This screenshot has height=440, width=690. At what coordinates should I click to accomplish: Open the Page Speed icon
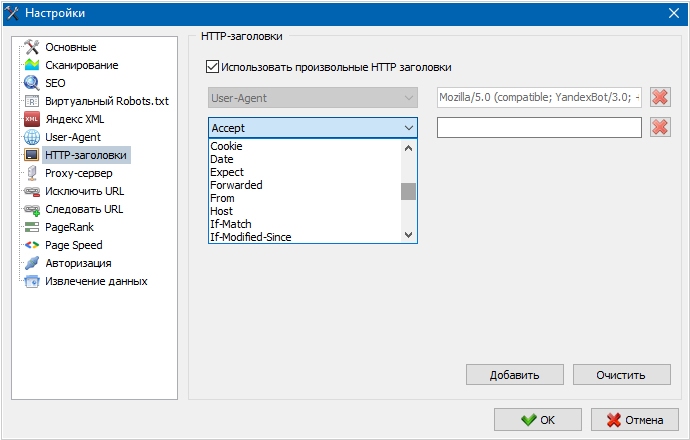click(32, 245)
